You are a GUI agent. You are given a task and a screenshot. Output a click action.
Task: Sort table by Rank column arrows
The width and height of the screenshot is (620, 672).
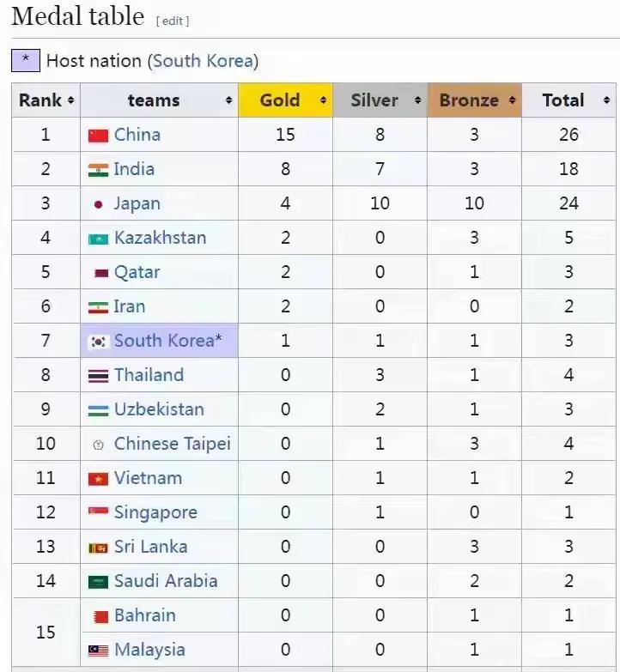pos(70,100)
